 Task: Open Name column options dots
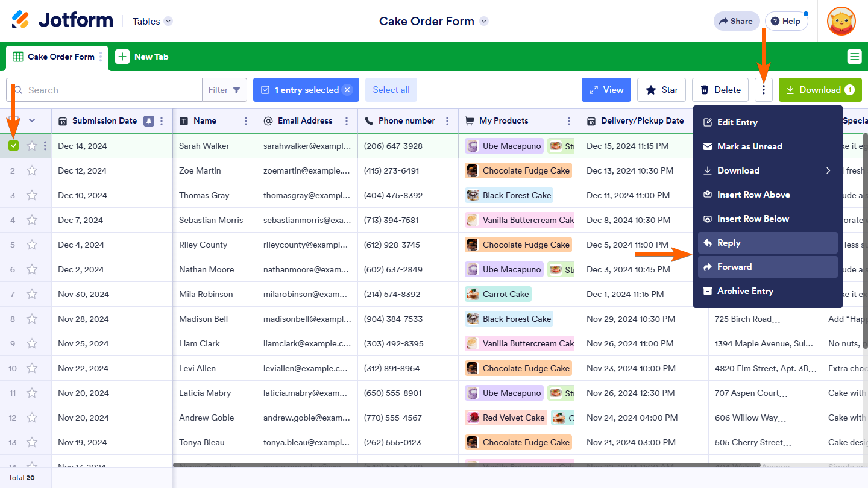[245, 121]
